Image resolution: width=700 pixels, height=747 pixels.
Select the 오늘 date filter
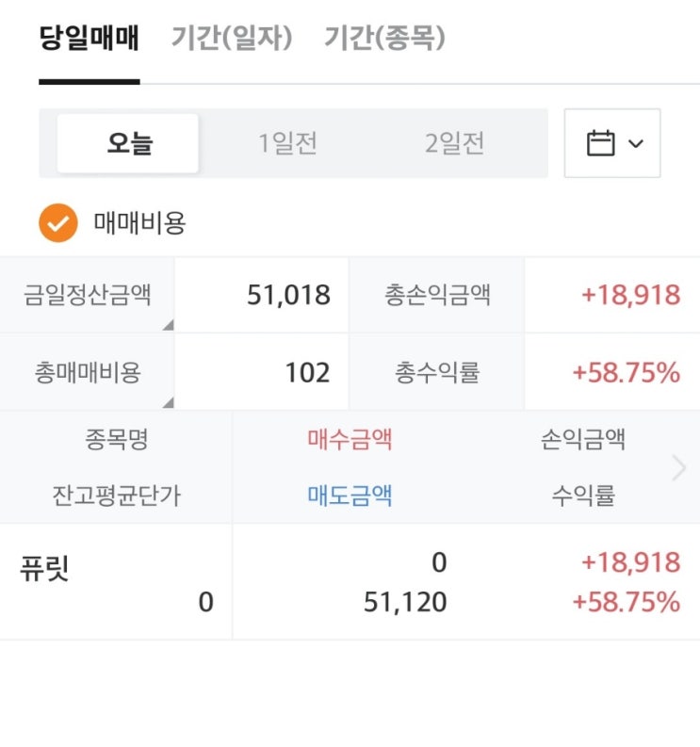coord(128,143)
